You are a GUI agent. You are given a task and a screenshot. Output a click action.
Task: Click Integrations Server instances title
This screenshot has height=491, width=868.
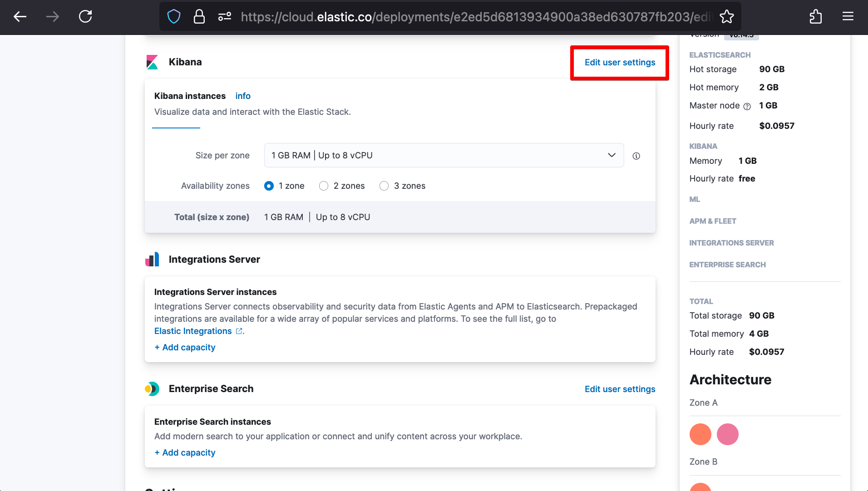(x=215, y=292)
